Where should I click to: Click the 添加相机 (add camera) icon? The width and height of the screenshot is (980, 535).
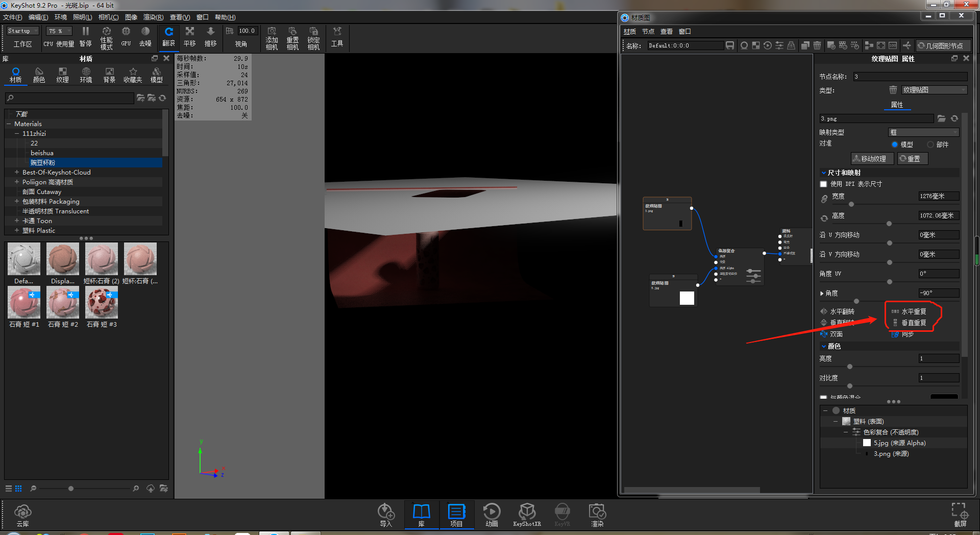(x=272, y=37)
